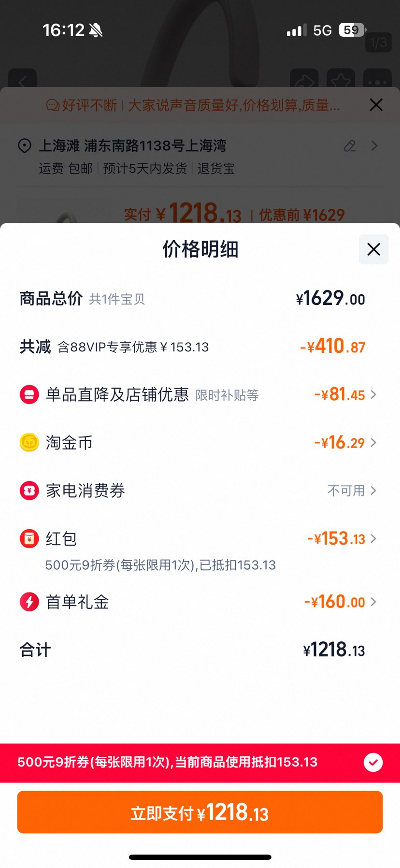Toggle the 500元9折券 coupon checkmark

pyautogui.click(x=373, y=762)
